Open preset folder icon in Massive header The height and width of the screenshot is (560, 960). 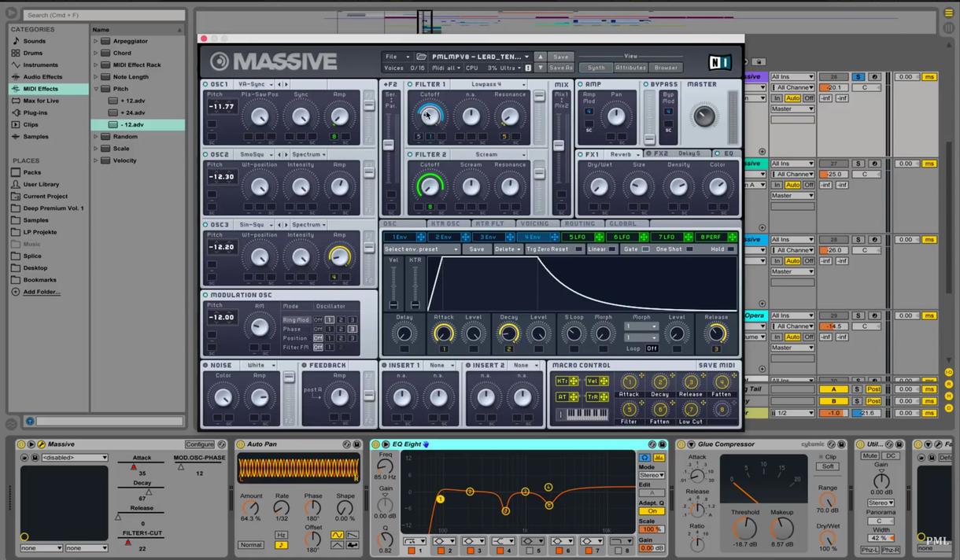(422, 57)
